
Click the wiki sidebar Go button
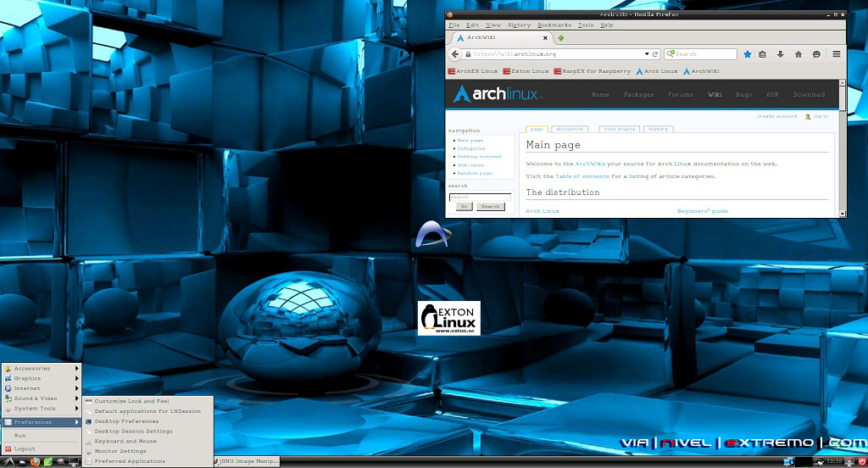(464, 207)
